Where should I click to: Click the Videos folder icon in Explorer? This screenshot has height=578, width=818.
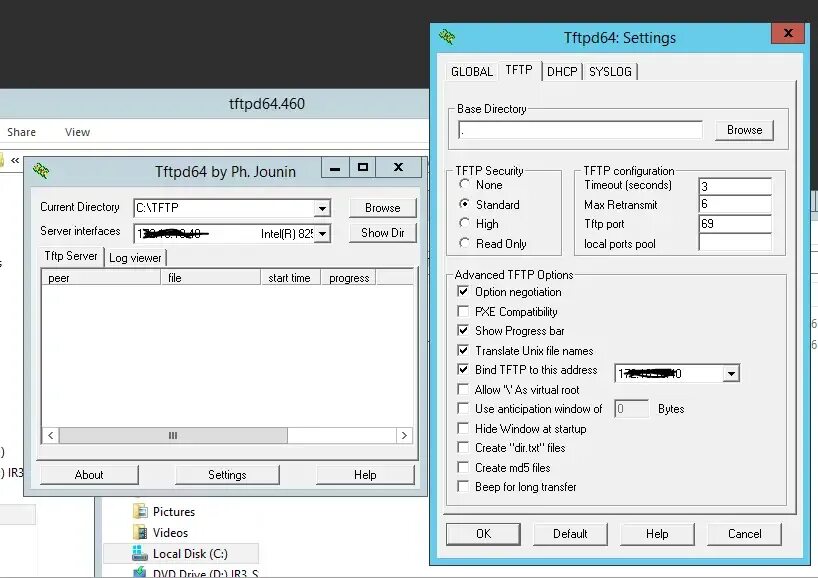tap(140, 533)
